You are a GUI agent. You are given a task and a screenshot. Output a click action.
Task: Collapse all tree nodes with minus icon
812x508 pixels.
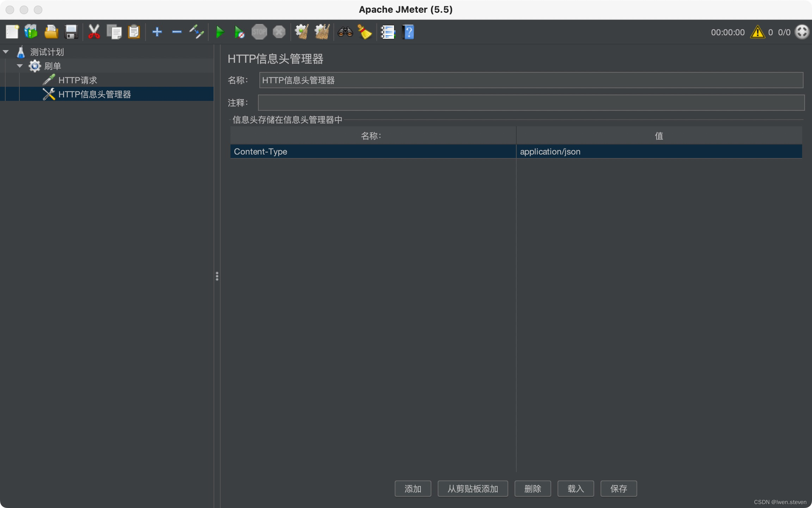[177, 32]
